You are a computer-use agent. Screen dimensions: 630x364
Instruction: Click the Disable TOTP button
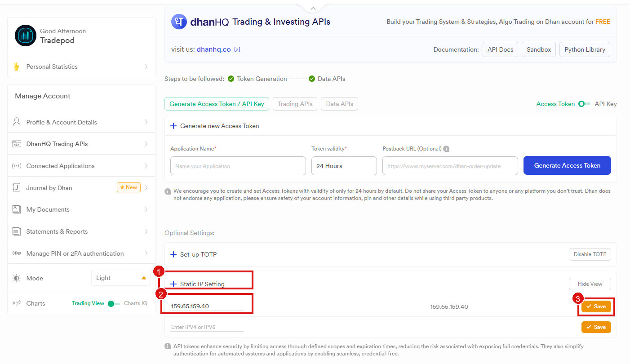590,254
